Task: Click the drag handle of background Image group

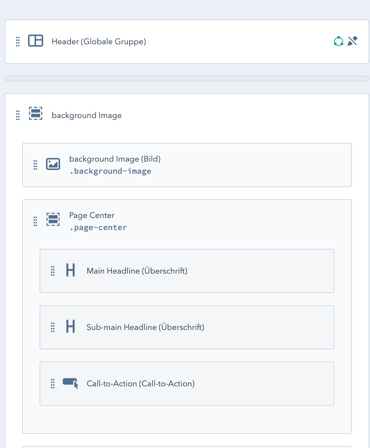Action: pyautogui.click(x=18, y=115)
